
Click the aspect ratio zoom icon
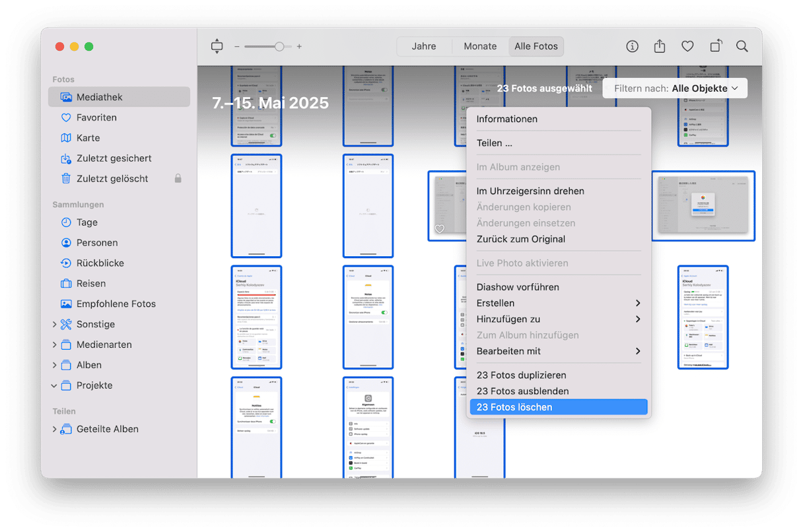point(217,46)
